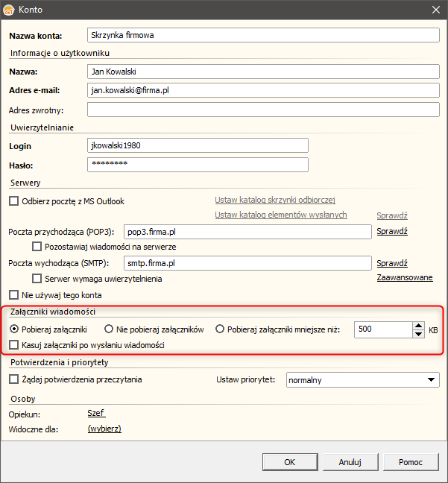Screen dimensions: 448x483
Task: Decrease attachment size limit with down arrow
Action: [418, 334]
